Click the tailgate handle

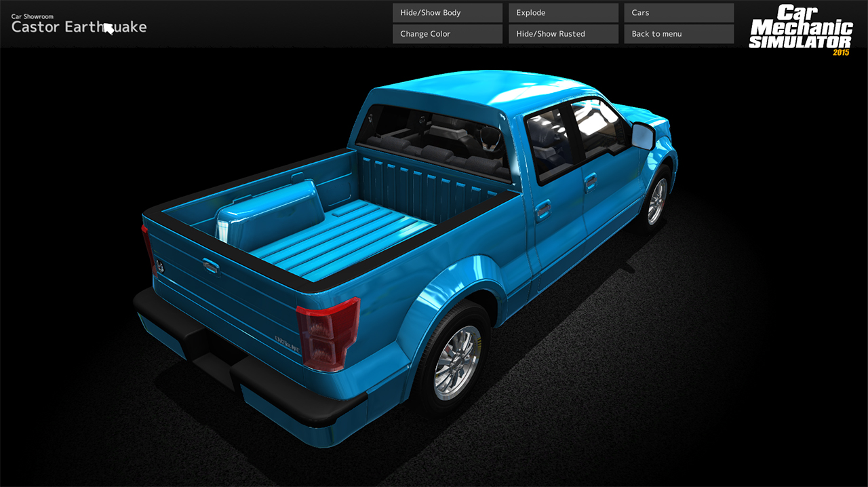211,265
